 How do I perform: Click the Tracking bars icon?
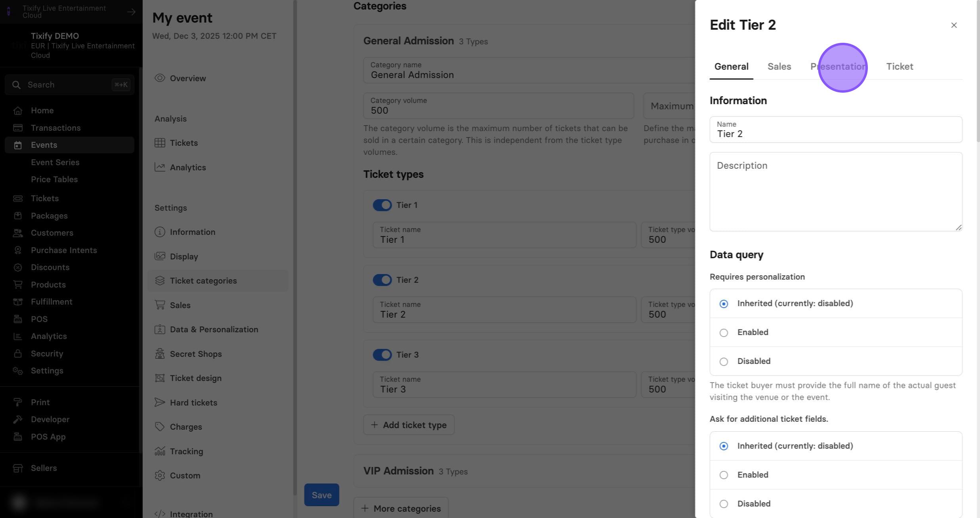(x=160, y=451)
